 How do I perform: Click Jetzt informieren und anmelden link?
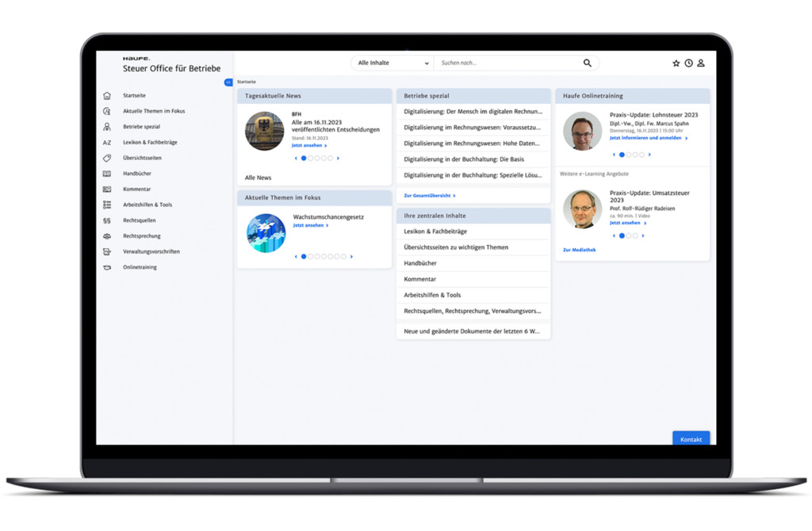649,138
